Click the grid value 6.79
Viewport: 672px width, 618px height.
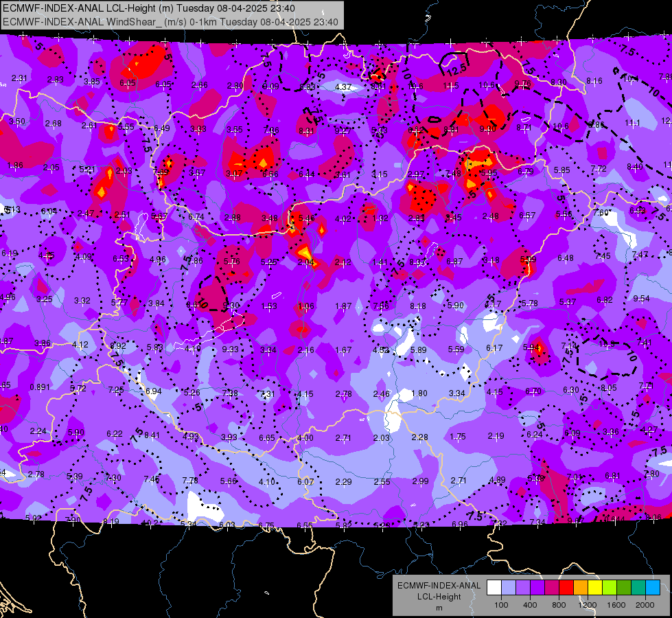tap(525, 172)
